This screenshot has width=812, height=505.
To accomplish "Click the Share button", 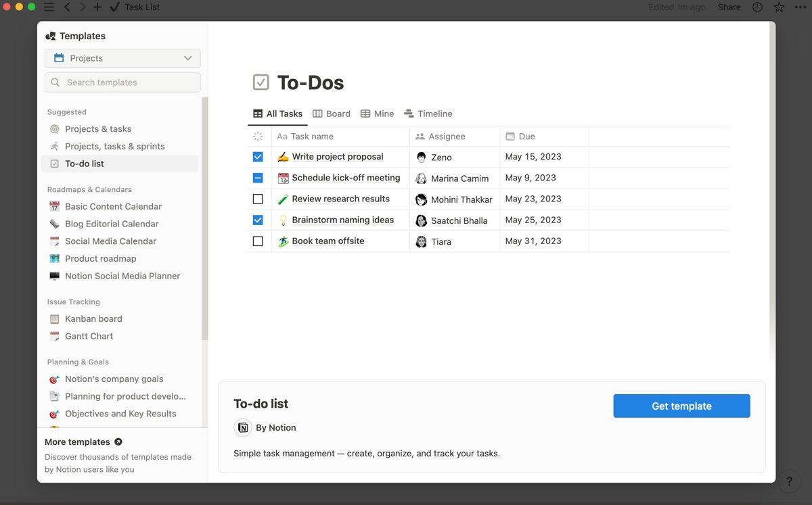I will coord(729,7).
